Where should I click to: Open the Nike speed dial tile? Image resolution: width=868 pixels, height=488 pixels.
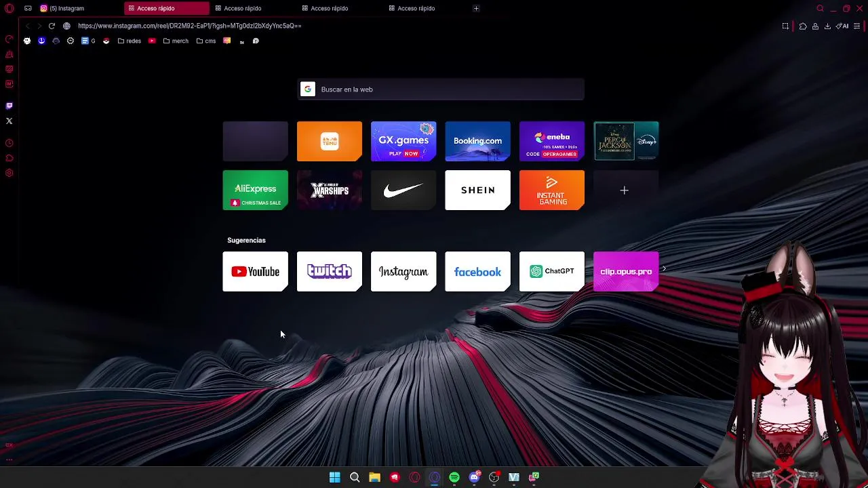click(403, 190)
